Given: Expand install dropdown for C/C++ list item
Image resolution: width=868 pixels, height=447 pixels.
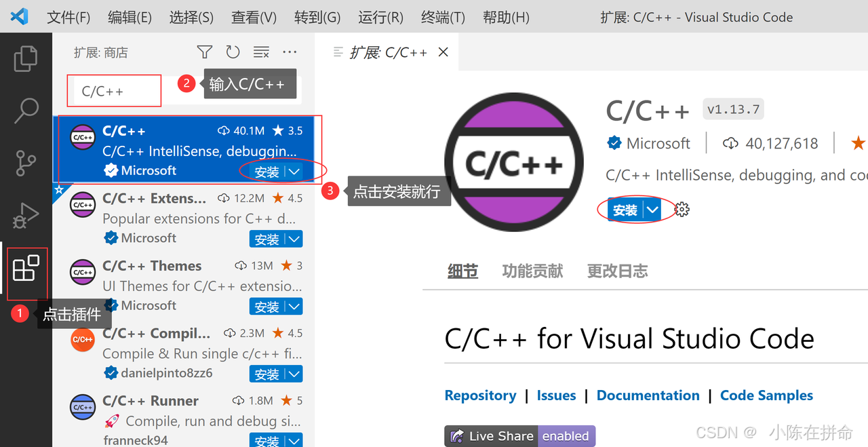Looking at the screenshot, I should 294,172.
